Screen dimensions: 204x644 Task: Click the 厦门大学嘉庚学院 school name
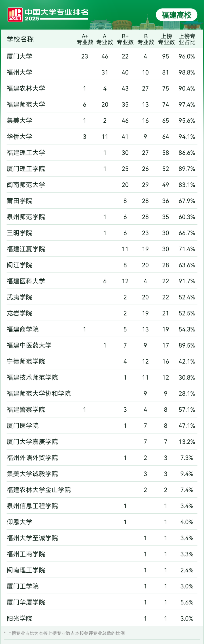[x=32, y=441]
